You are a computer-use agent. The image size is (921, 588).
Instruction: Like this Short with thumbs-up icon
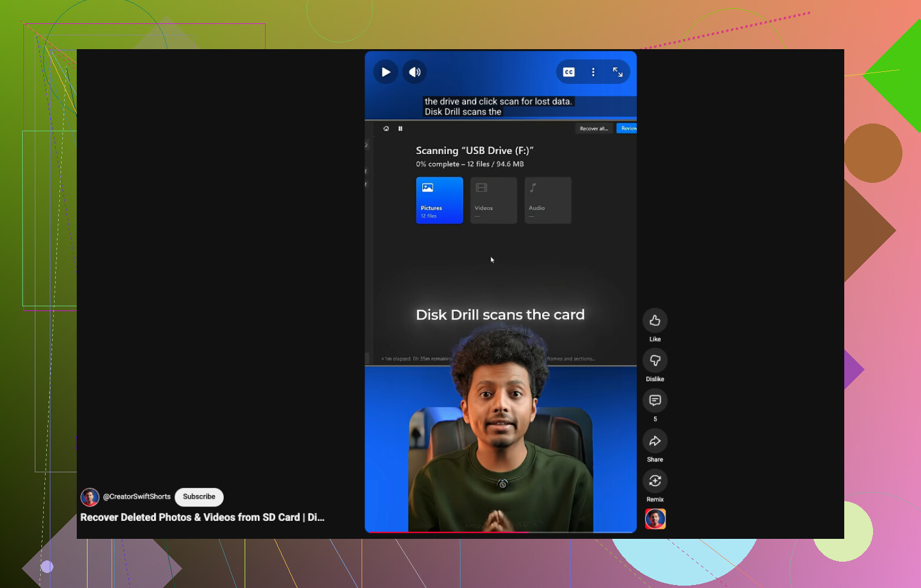[655, 321]
